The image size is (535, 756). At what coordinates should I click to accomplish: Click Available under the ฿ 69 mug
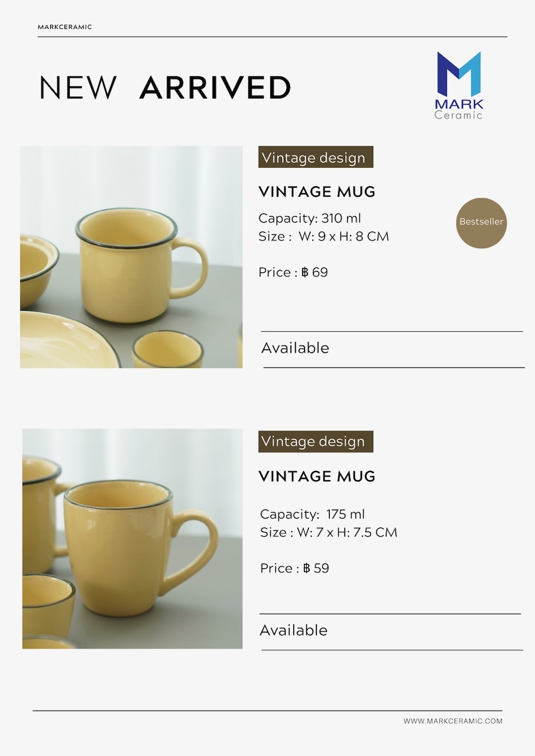tap(295, 348)
